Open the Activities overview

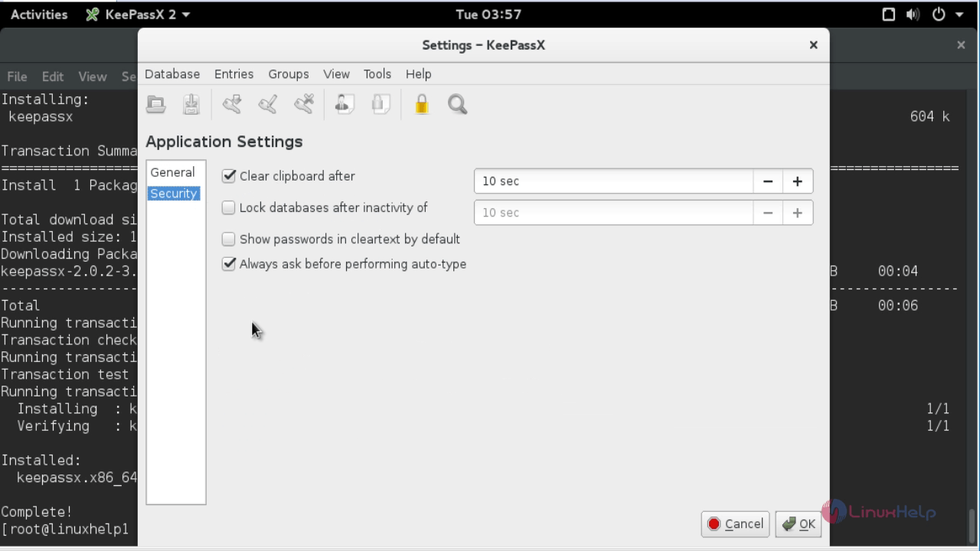(x=39, y=14)
